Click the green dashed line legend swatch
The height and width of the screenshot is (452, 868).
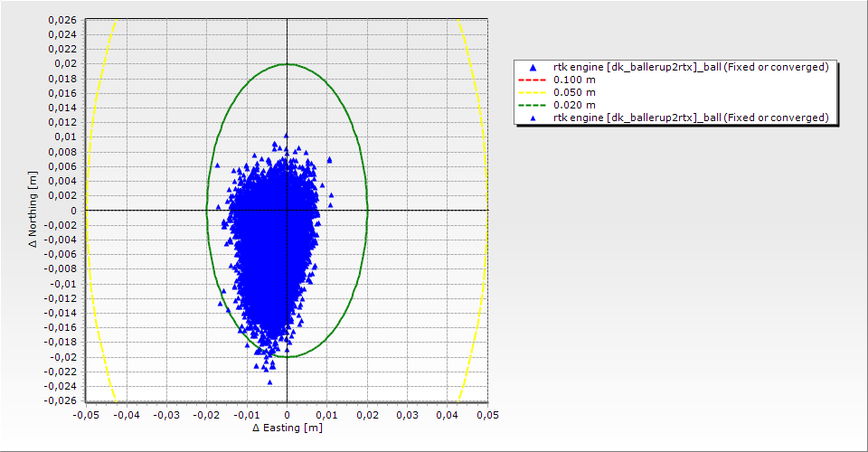pos(532,105)
